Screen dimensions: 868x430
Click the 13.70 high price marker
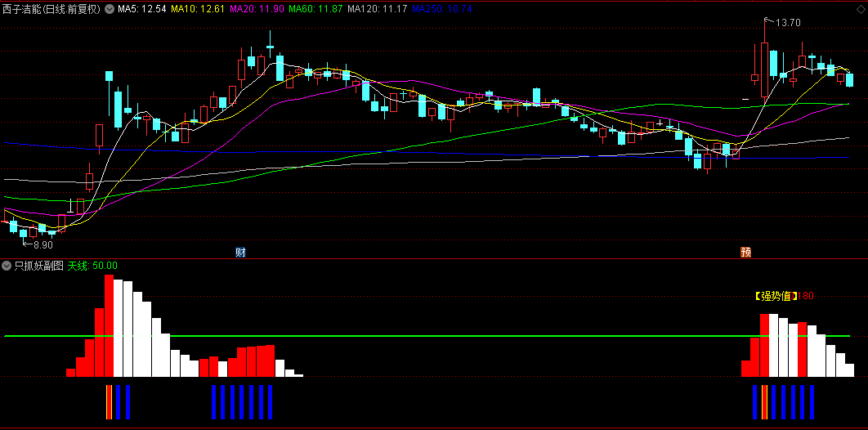tap(788, 23)
